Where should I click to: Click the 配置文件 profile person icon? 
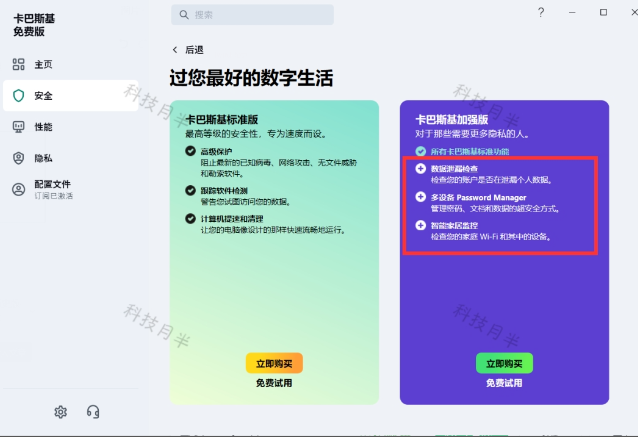pyautogui.click(x=18, y=189)
